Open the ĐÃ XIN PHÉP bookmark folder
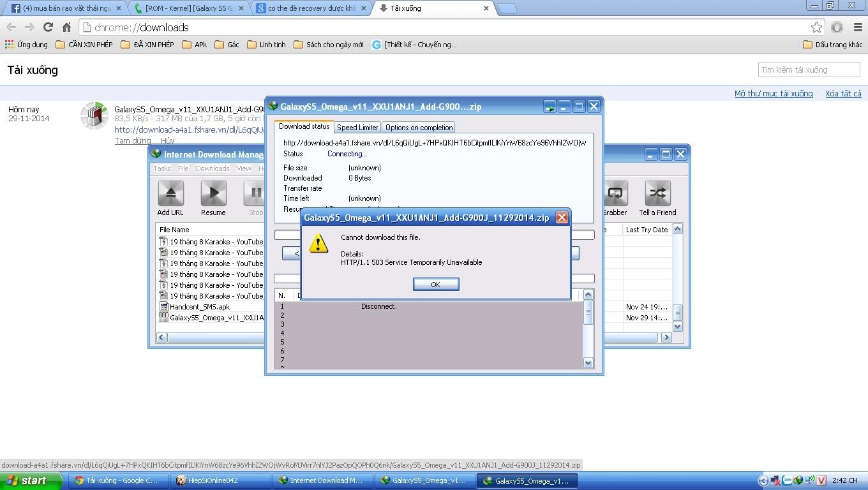 [147, 45]
